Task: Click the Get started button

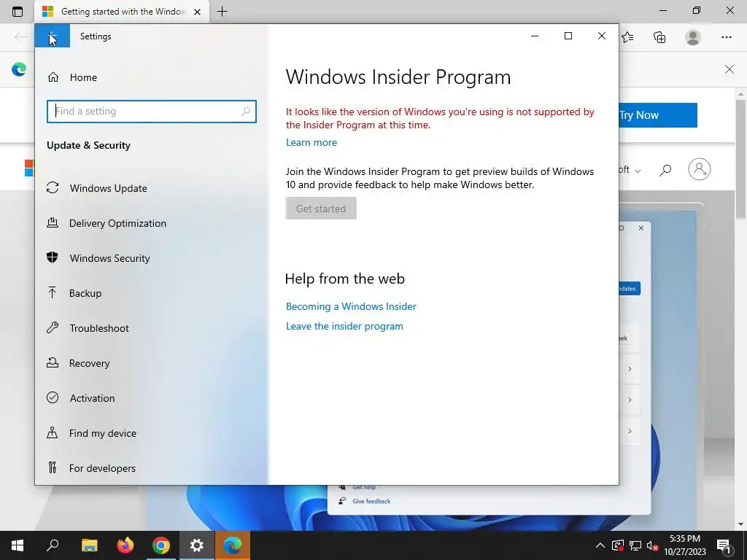Action: [x=321, y=209]
